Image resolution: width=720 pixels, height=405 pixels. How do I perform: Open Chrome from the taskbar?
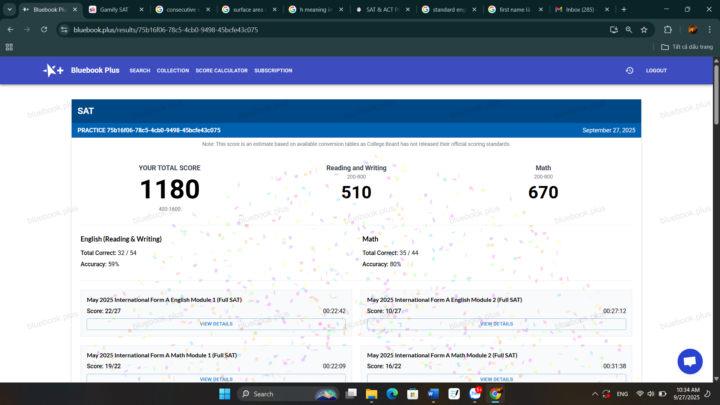click(x=495, y=394)
